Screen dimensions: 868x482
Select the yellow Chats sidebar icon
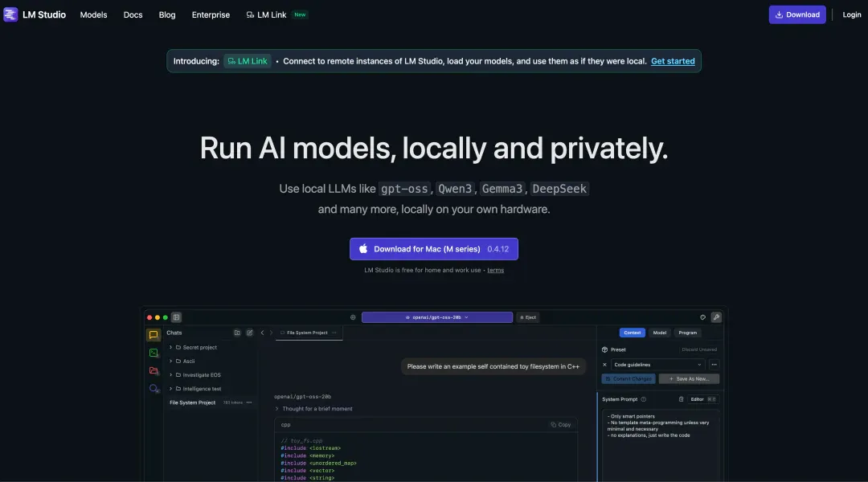(x=154, y=335)
